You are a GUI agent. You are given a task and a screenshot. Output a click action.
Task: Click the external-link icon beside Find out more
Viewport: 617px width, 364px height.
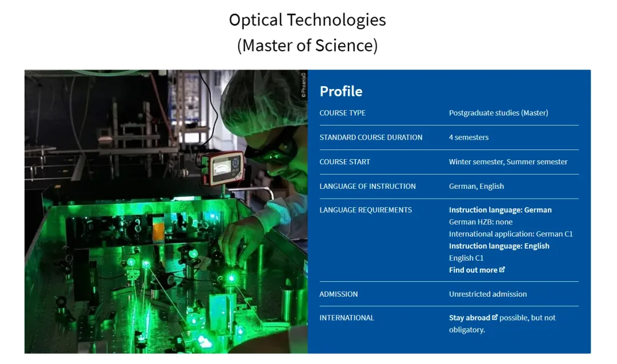[502, 270]
